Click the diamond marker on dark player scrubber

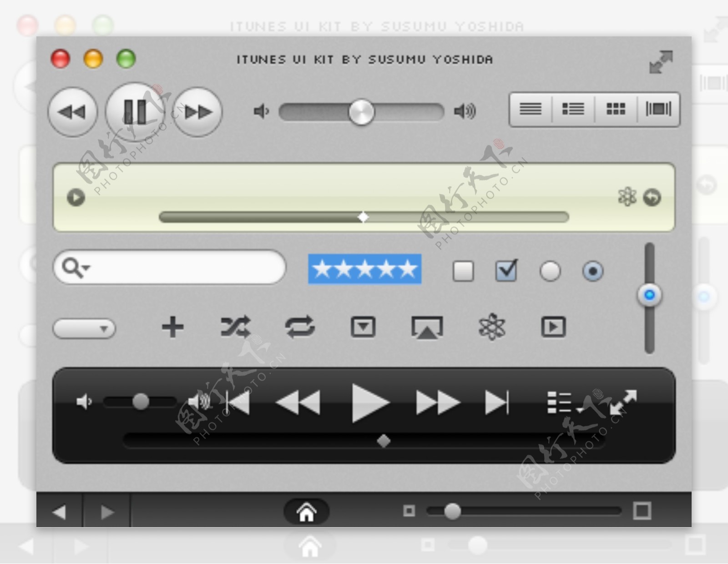click(384, 441)
